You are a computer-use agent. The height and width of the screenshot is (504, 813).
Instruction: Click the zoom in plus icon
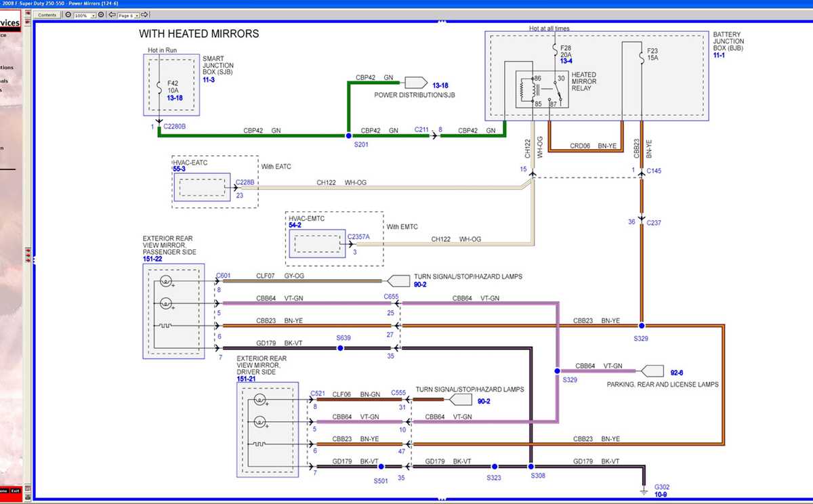click(x=100, y=15)
